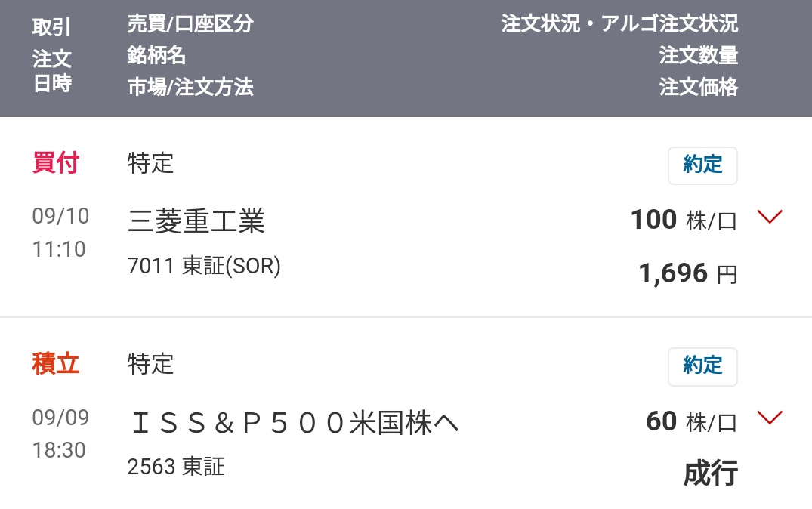Tap the 7011 東証(SOR) market code
Image resolution: width=812 pixels, height=509 pixels.
coord(204,266)
